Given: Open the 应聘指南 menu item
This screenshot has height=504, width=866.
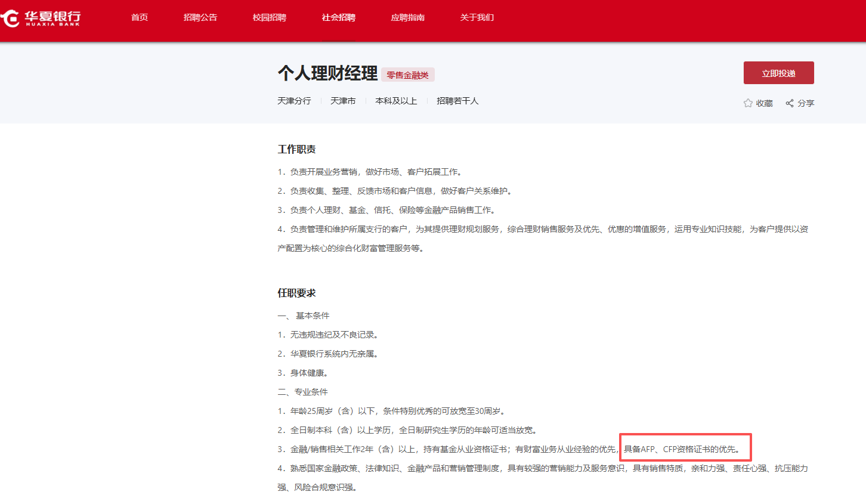Looking at the screenshot, I should tap(408, 18).
